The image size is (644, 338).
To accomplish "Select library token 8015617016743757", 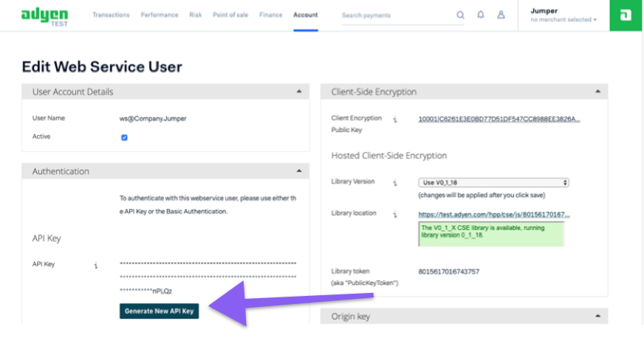I will tap(448, 272).
